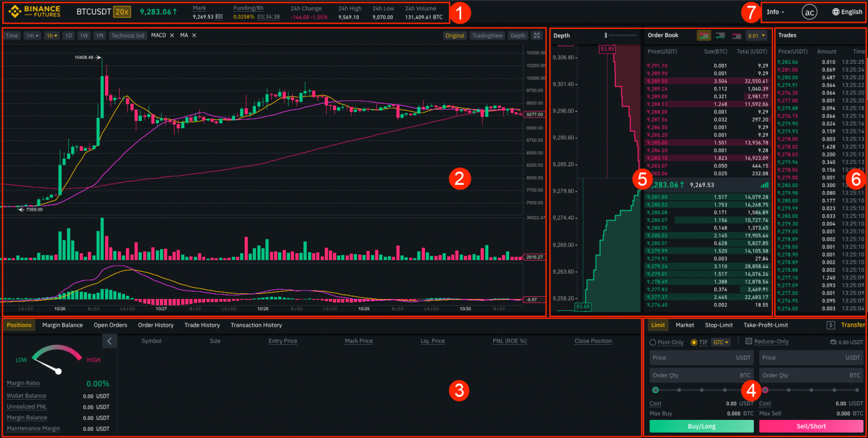
Task: Open the account icon labeled ac
Action: tap(810, 11)
